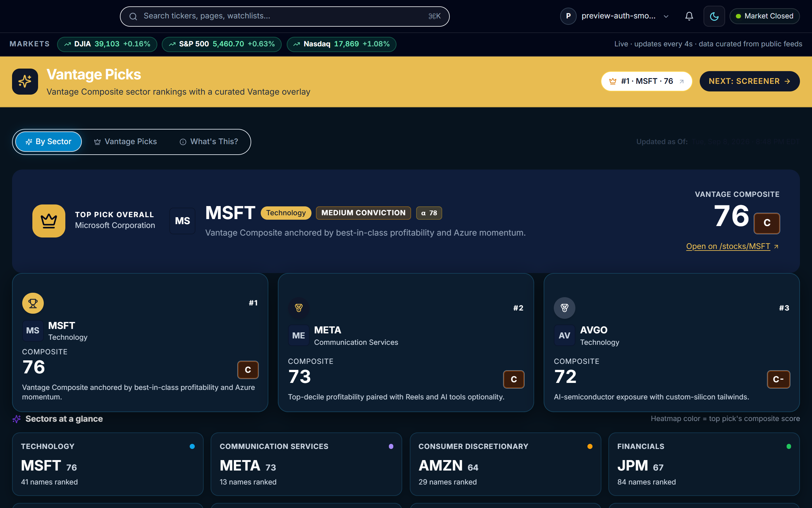The image size is (812, 508).
Task: Open the Communication Services sector tile
Action: [306, 464]
